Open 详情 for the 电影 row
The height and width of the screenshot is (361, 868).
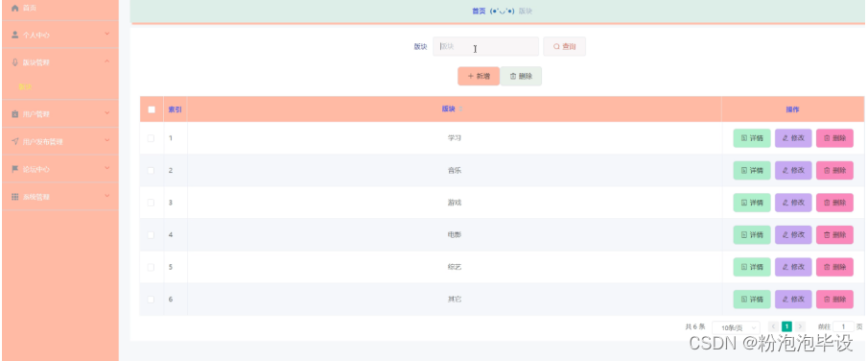click(752, 234)
